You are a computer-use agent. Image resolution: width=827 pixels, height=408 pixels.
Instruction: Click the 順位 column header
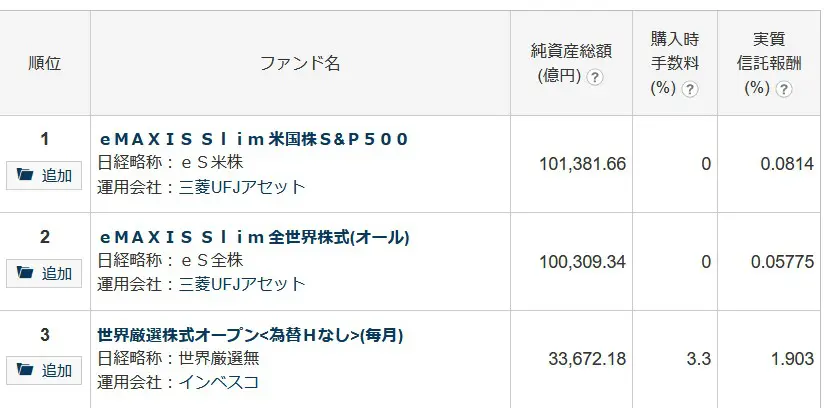(x=45, y=63)
